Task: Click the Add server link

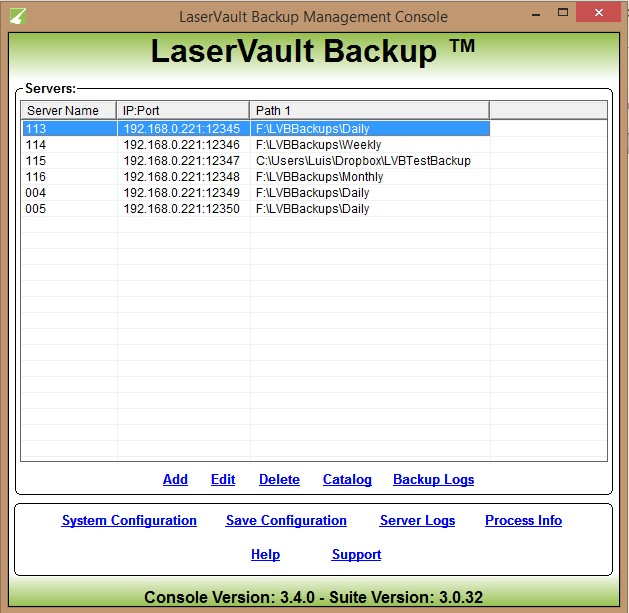Action: pyautogui.click(x=175, y=479)
